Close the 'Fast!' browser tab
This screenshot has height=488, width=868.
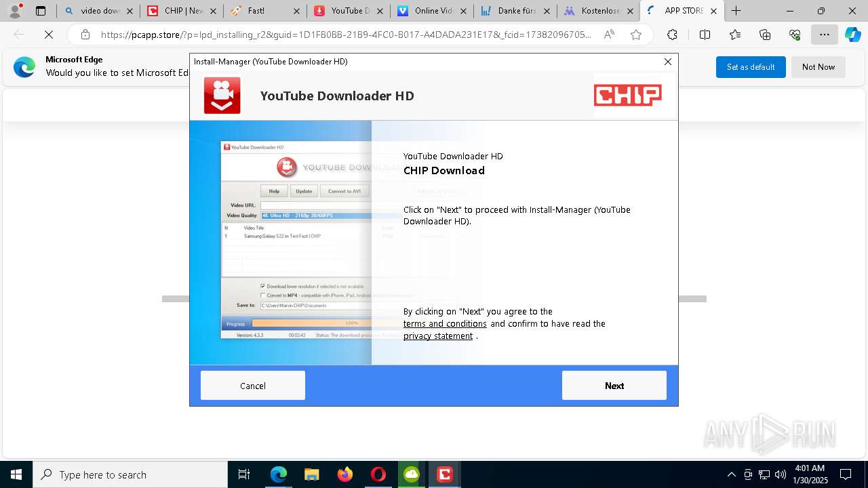click(296, 11)
